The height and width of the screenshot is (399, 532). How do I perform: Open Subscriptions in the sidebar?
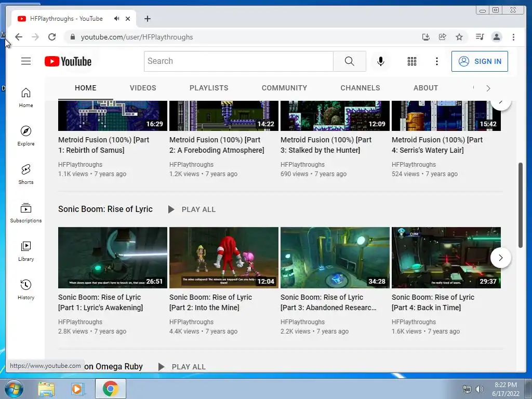[26, 213]
